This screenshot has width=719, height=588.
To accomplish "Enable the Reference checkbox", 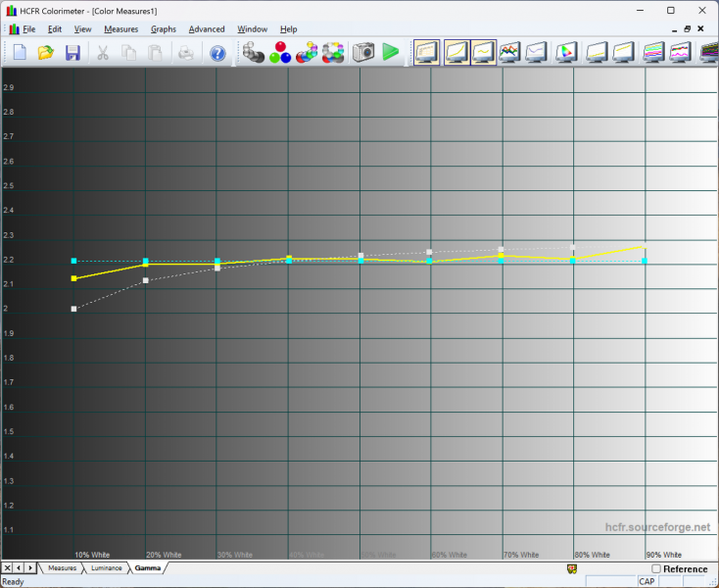I will point(656,569).
